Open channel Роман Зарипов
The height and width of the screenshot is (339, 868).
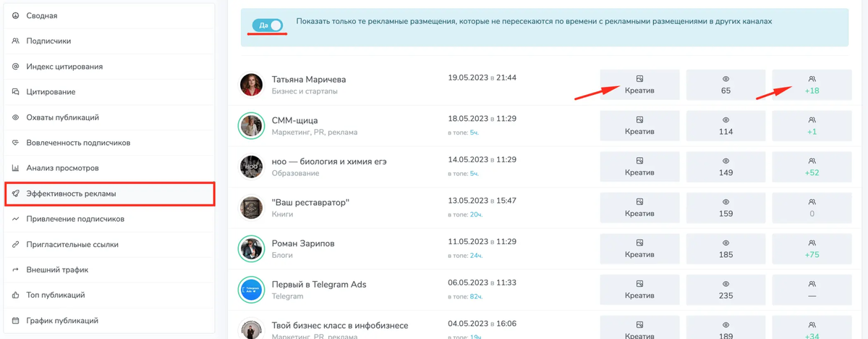coord(303,243)
